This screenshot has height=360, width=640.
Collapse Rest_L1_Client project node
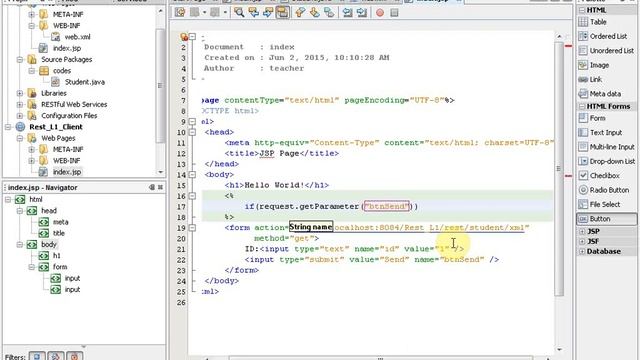[x=8, y=127]
